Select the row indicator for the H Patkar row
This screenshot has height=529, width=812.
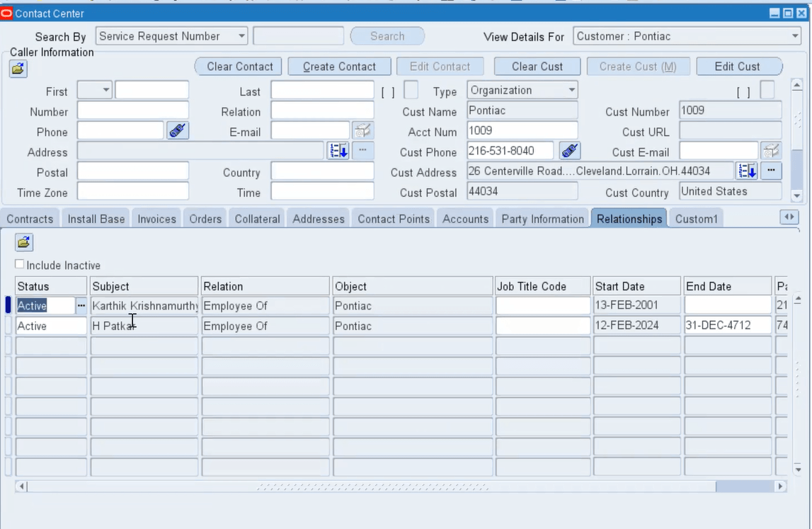[8, 325]
